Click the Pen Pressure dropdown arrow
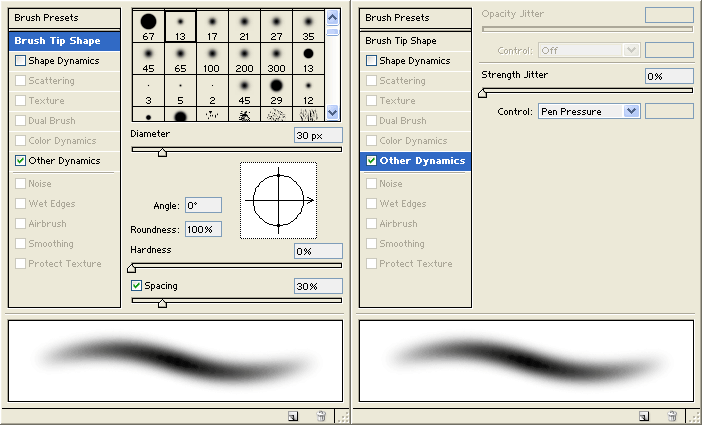 click(631, 112)
